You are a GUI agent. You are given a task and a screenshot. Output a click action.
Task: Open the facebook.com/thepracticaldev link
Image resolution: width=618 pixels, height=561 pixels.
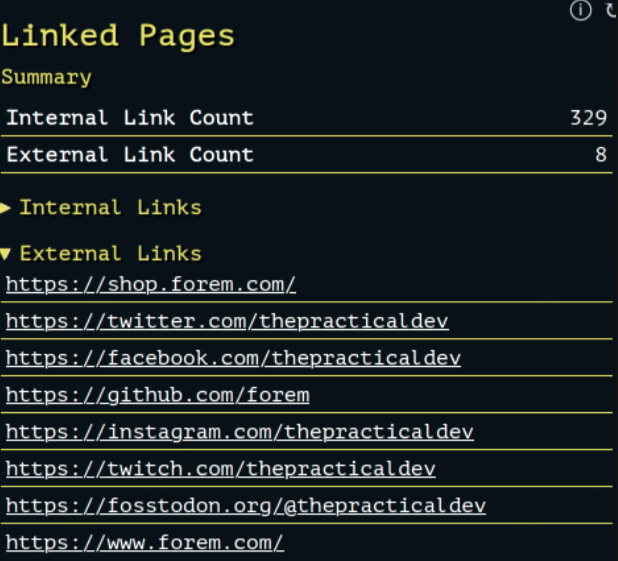(233, 358)
